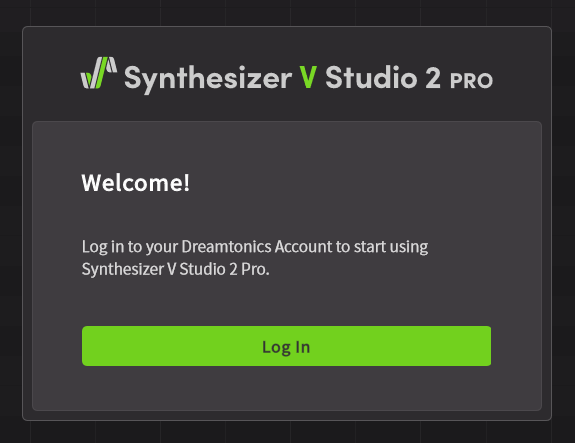Click the Log In label text
This screenshot has height=443, width=575.
pyautogui.click(x=286, y=347)
